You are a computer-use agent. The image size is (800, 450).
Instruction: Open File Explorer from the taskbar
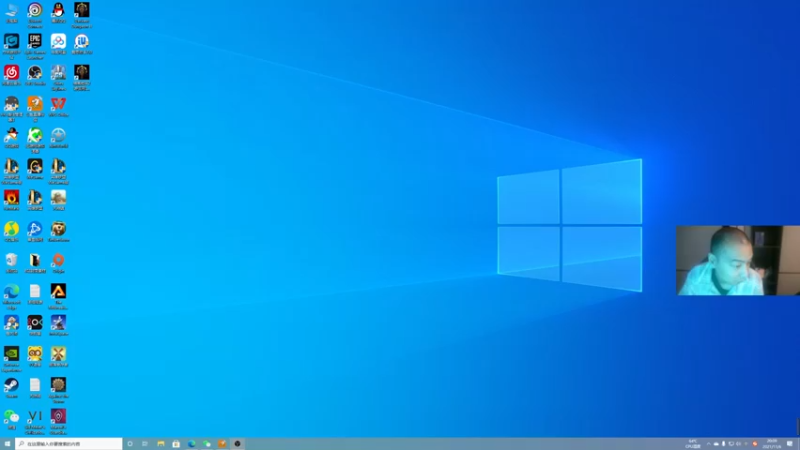click(x=161, y=444)
